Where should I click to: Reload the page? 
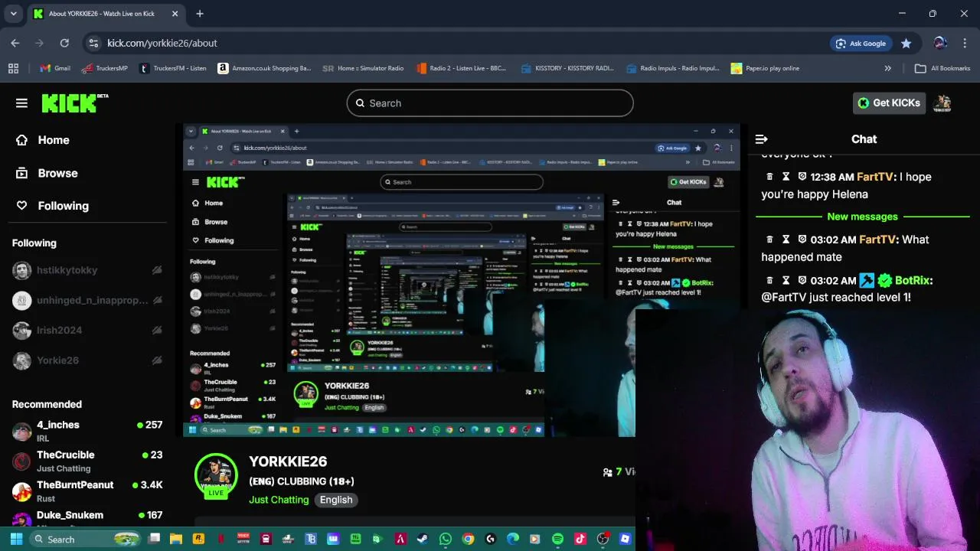click(x=64, y=44)
